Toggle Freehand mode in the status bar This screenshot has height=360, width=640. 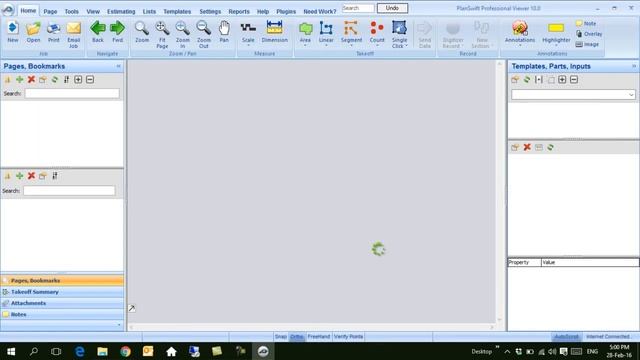318,336
